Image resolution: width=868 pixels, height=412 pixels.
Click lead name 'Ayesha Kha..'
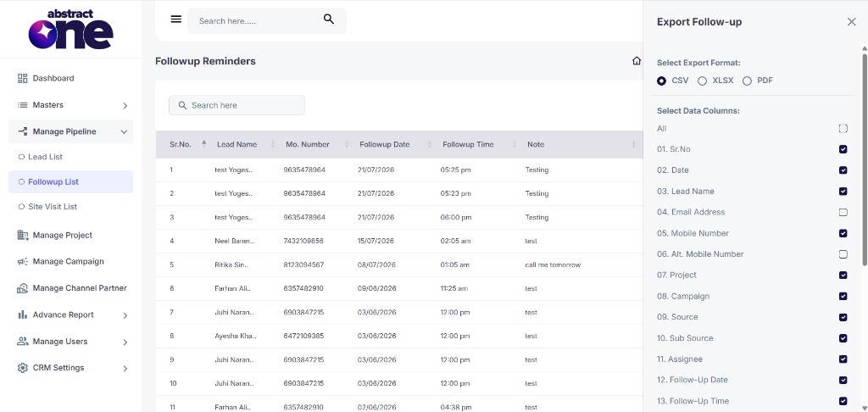[x=236, y=336]
